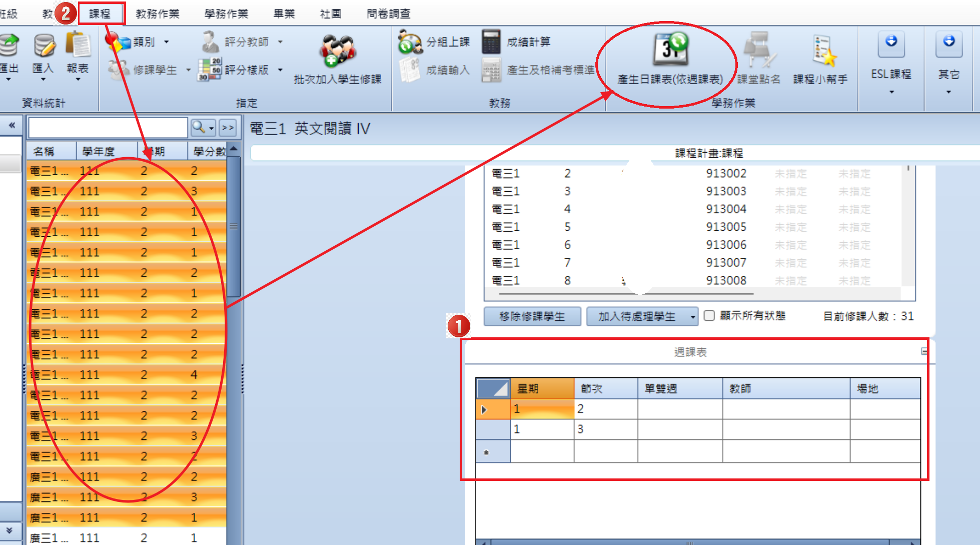Click the 產生及格補考標準 icon
This screenshot has height=545, width=980.
[491, 70]
